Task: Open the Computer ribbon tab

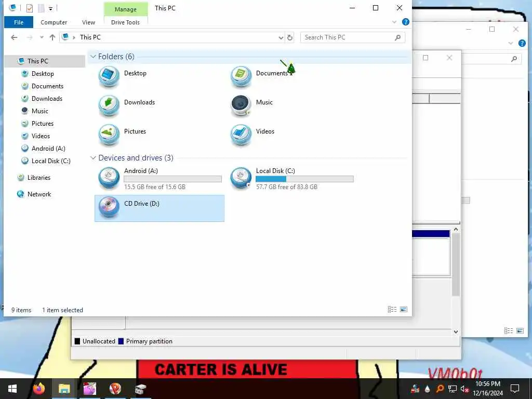Action: (x=54, y=22)
